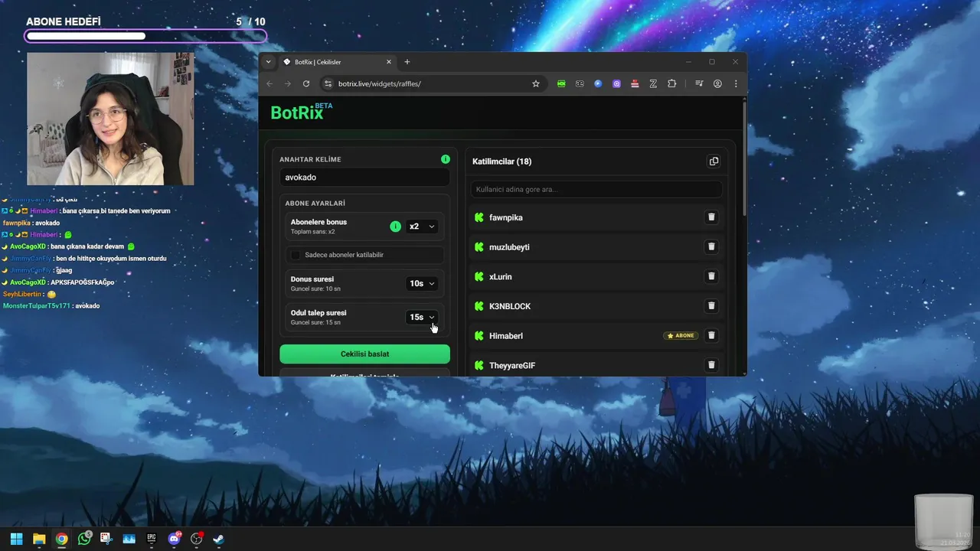
Task: Open Discord from the taskbar
Action: click(175, 539)
